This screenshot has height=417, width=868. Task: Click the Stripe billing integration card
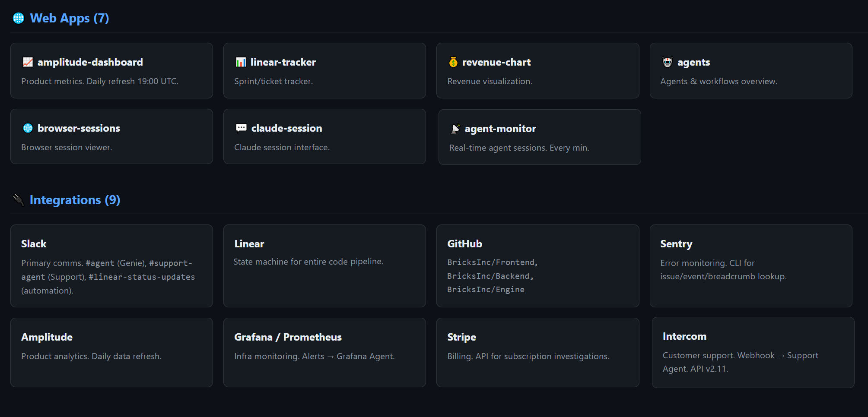coord(537,352)
